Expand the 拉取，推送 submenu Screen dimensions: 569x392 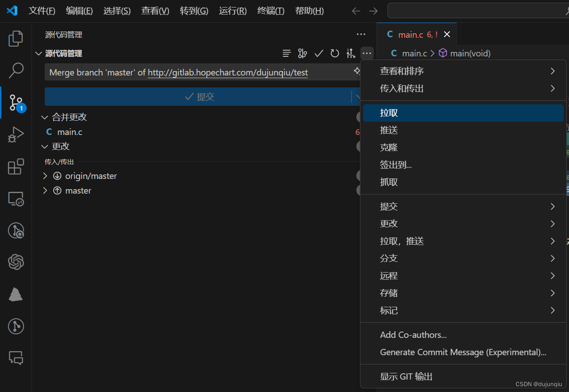pos(463,241)
